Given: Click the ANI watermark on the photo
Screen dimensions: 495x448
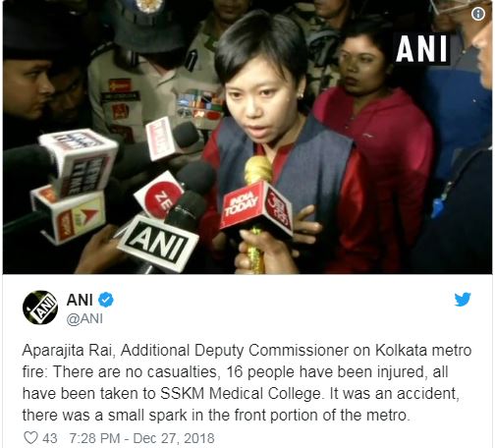Looking at the screenshot, I should (421, 49).
